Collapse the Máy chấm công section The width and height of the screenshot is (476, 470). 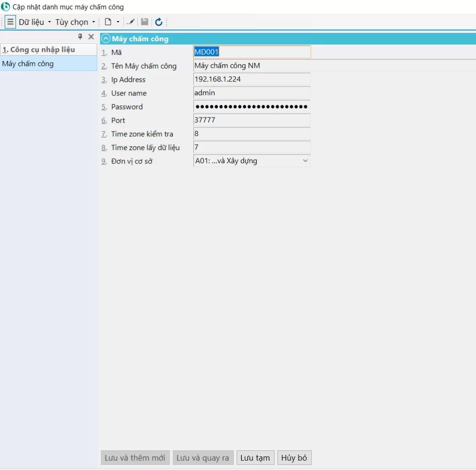point(106,39)
